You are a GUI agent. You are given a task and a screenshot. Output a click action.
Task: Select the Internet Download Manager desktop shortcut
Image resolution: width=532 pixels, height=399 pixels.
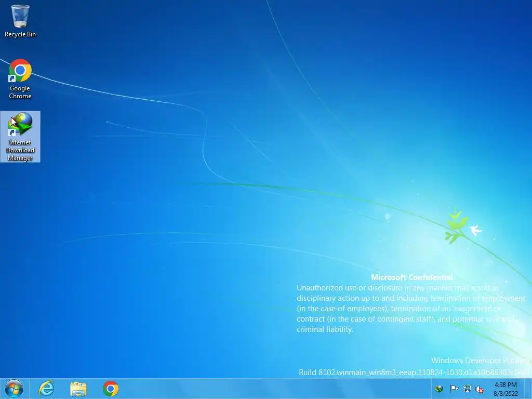[20, 137]
